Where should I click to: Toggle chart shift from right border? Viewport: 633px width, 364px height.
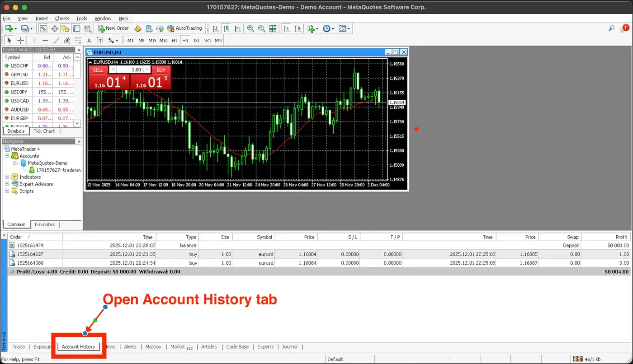click(x=298, y=28)
